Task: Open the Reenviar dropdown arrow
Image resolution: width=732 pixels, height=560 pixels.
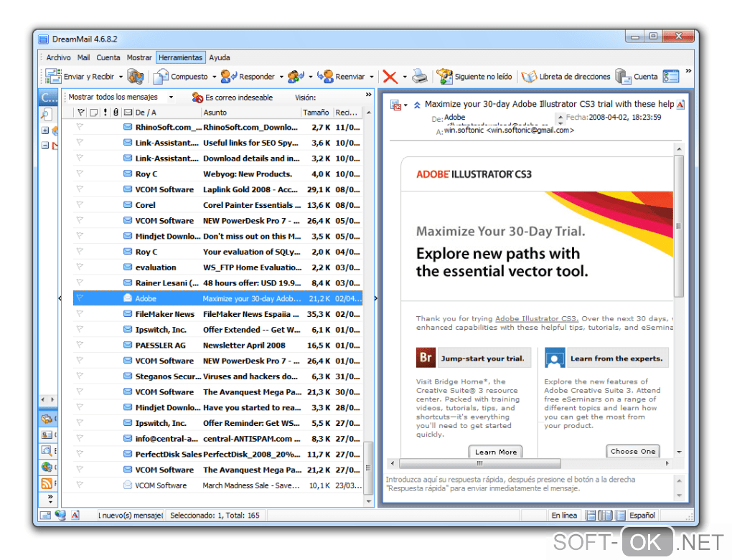Action: 372,77
